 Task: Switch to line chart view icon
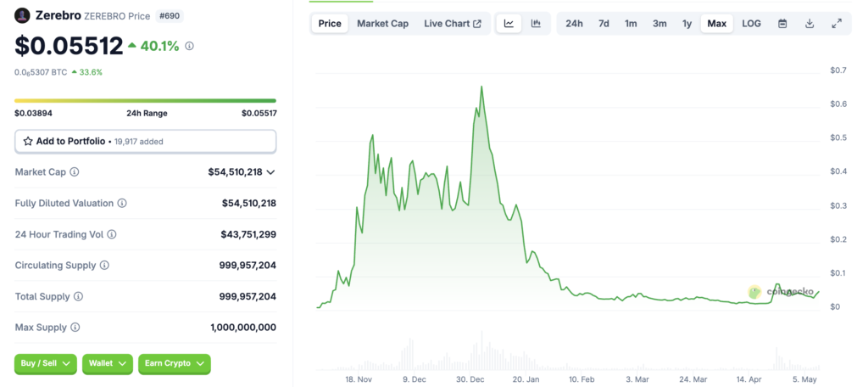point(509,23)
